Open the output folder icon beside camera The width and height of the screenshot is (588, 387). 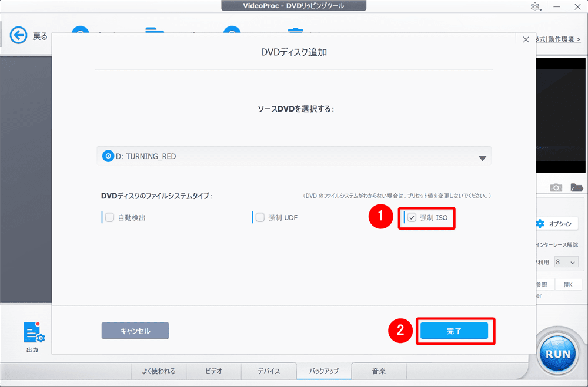(576, 187)
